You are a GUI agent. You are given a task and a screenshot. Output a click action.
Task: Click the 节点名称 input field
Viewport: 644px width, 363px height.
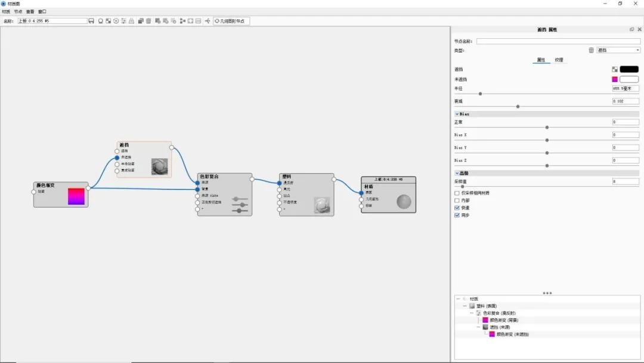[x=558, y=41]
